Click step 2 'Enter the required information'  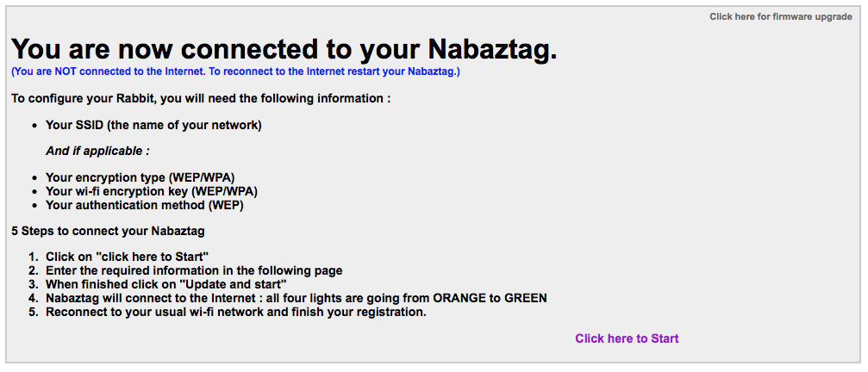[x=194, y=271]
